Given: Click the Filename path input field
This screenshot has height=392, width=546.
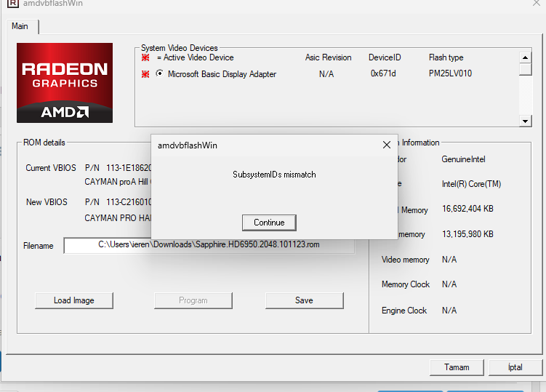Looking at the screenshot, I should coord(209,245).
